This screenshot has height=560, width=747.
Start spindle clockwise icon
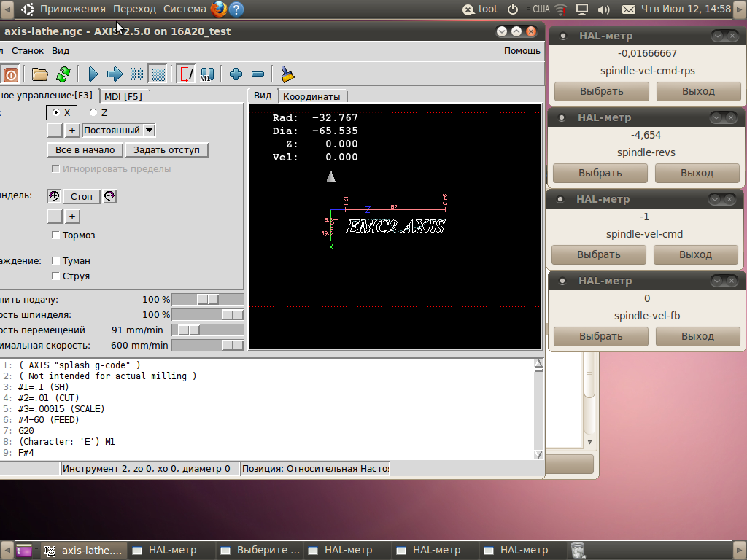pos(109,195)
